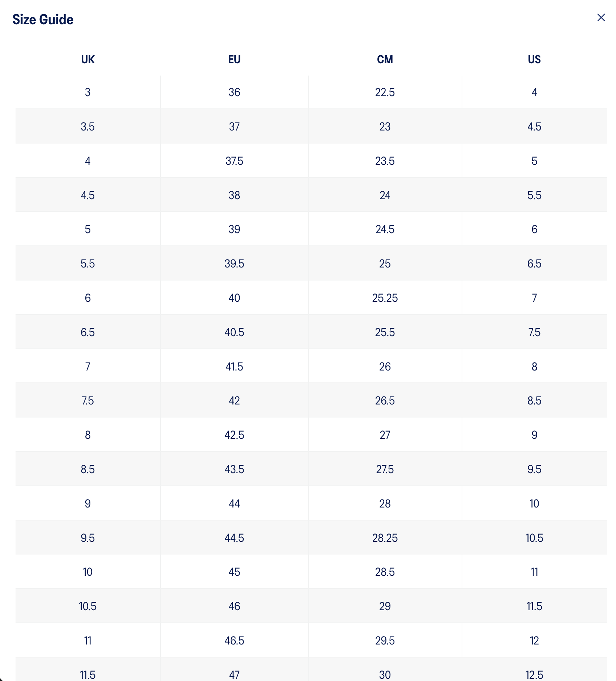Click the Size Guide heading
The width and height of the screenshot is (616, 681).
(x=43, y=20)
